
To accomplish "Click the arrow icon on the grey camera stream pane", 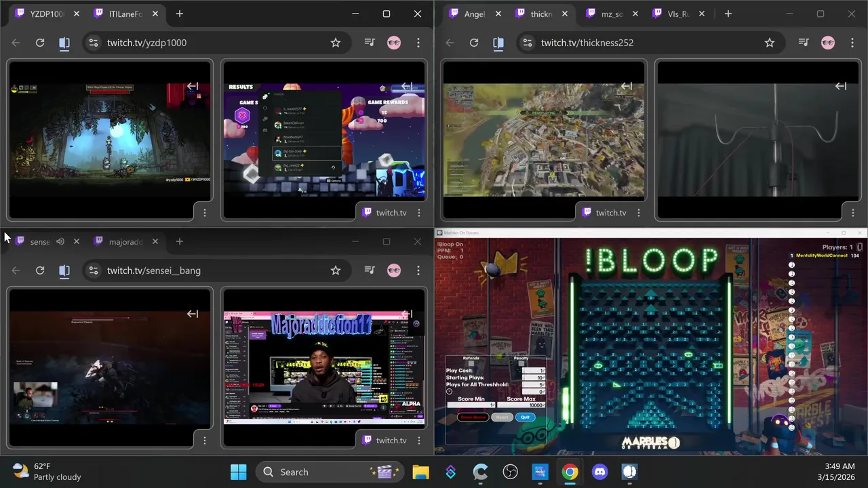I will click(x=841, y=86).
